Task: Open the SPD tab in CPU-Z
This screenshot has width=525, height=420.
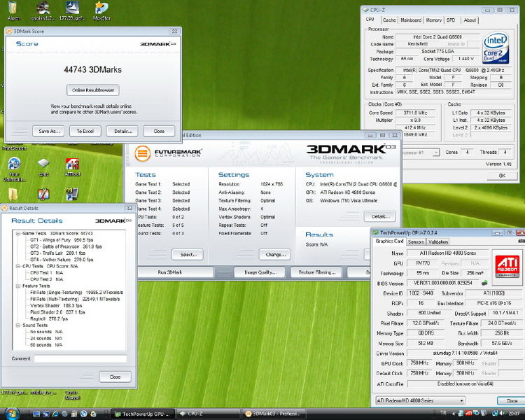Action: pyautogui.click(x=451, y=20)
